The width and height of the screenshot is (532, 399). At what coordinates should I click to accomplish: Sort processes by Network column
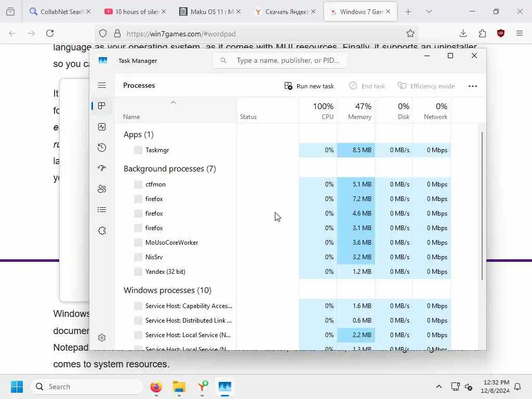[432, 111]
